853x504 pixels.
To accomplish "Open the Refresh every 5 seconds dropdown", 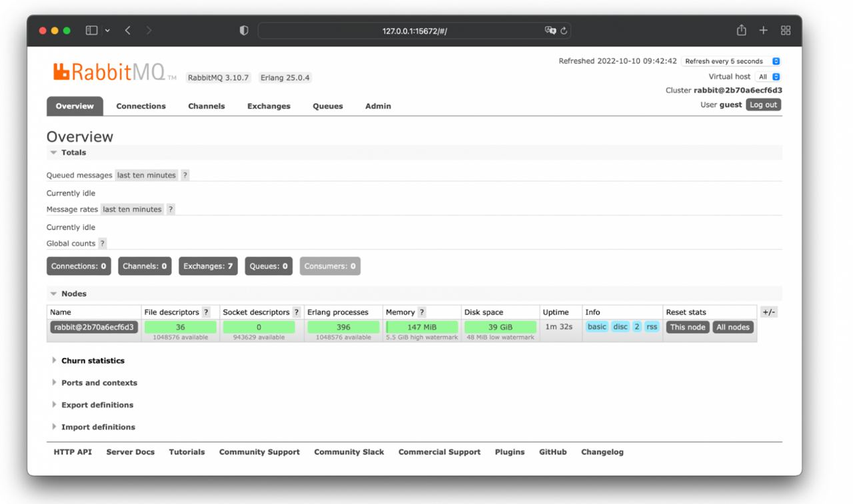I will pos(731,61).
